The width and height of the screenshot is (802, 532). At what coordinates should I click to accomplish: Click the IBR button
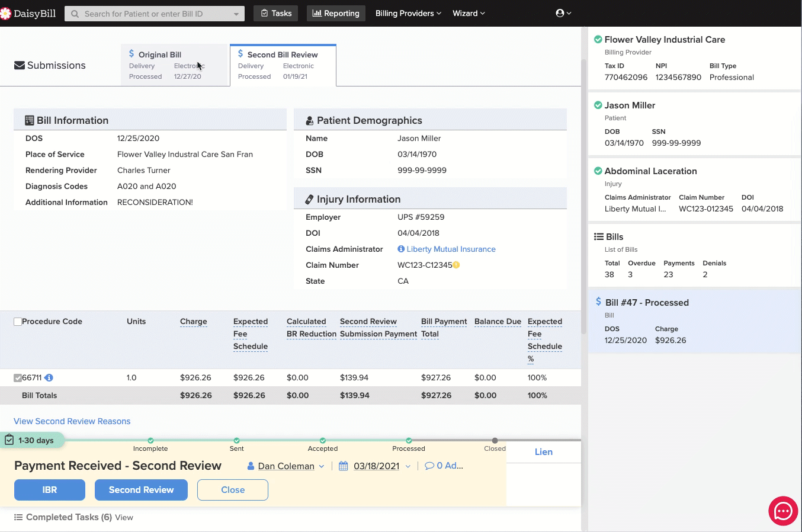point(50,490)
